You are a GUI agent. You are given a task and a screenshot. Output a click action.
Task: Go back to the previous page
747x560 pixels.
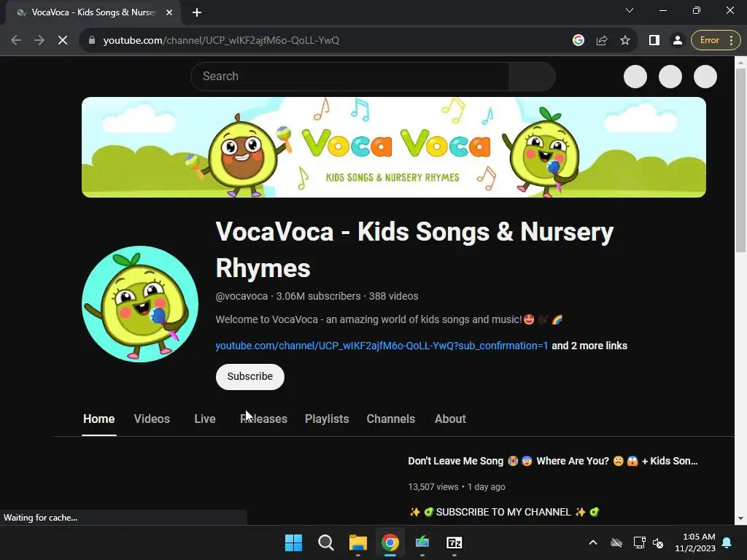(16, 41)
